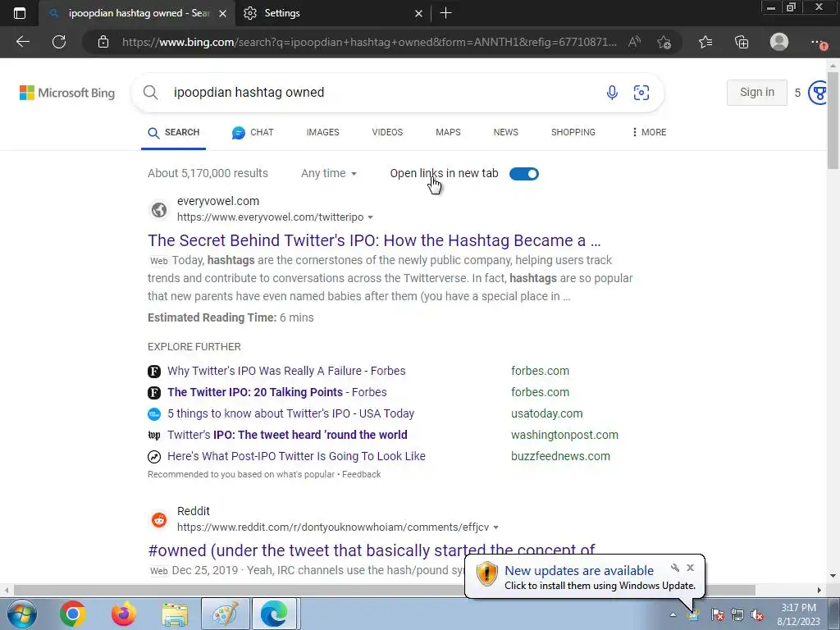The image size is (840, 630).
Task: Start voice search with microphone icon
Action: point(612,92)
